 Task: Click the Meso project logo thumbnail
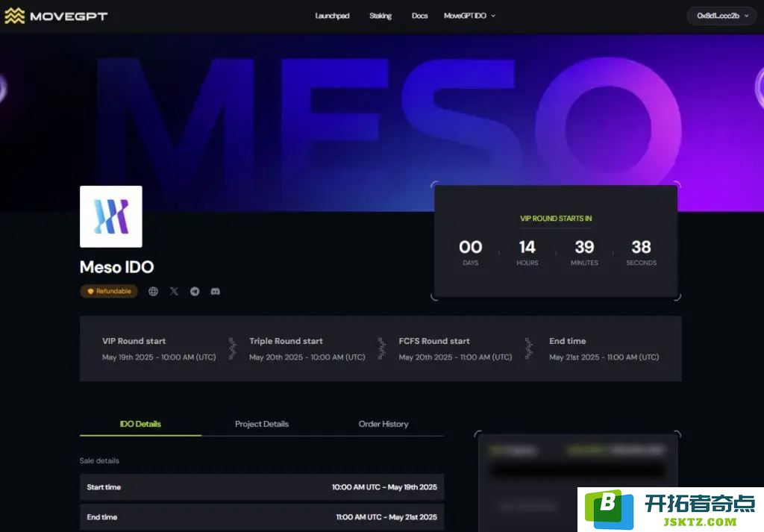pyautogui.click(x=111, y=216)
